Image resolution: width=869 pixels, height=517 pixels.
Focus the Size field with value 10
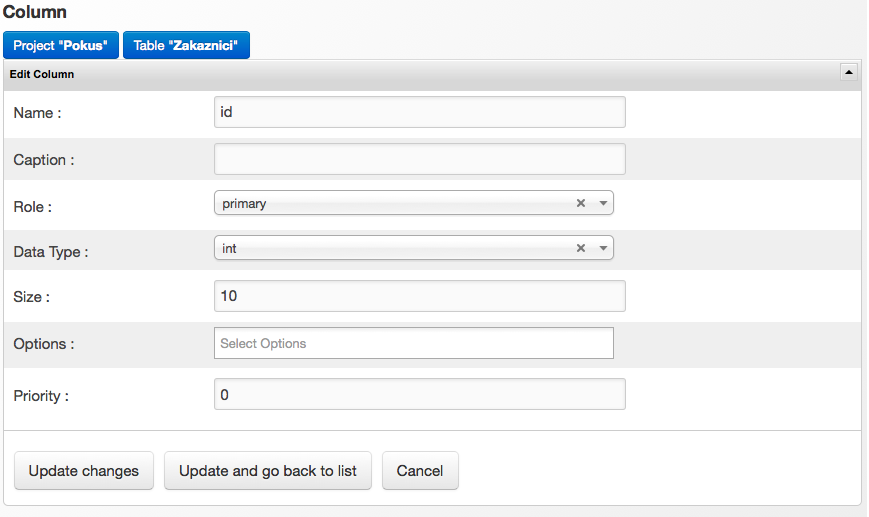(x=420, y=296)
